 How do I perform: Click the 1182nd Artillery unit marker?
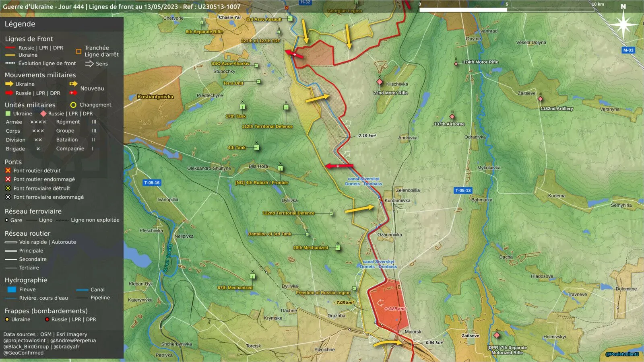click(540, 99)
